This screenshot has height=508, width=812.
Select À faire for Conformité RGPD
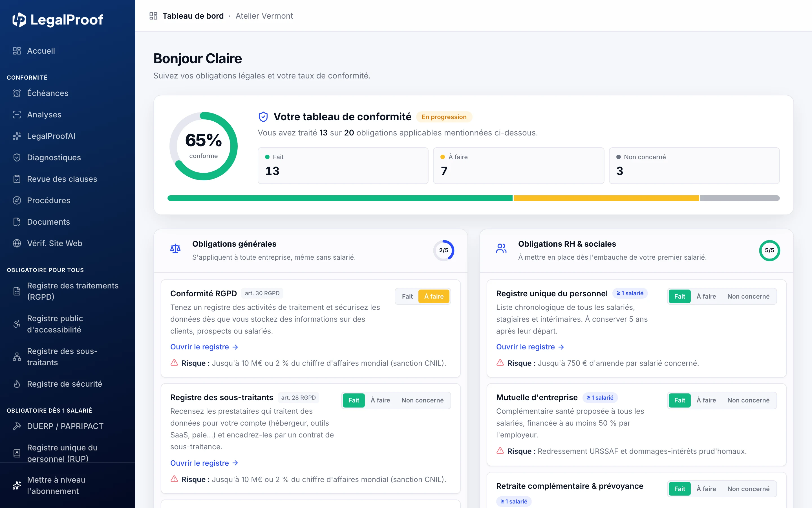[434, 296]
